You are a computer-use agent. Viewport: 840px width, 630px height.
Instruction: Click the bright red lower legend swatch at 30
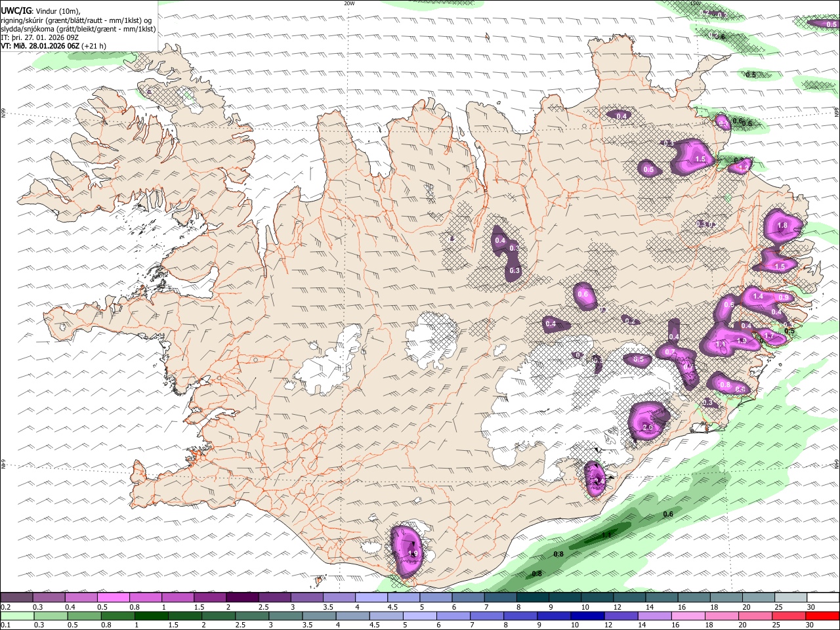pyautogui.click(x=822, y=616)
